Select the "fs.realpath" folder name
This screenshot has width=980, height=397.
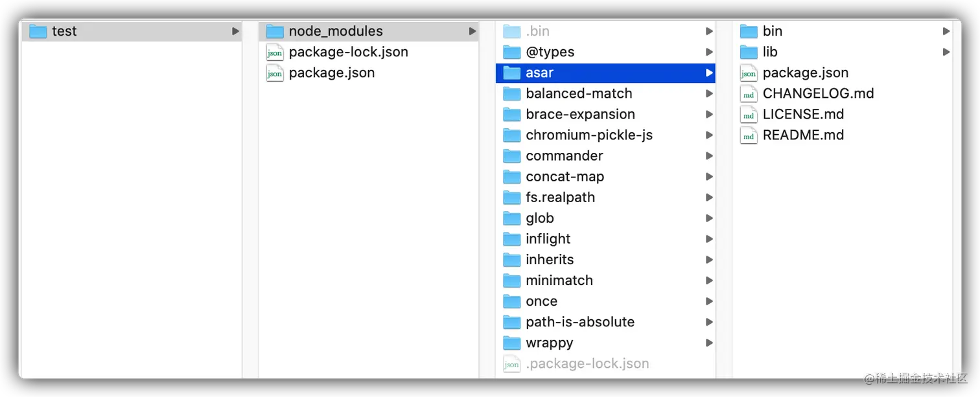click(x=560, y=198)
